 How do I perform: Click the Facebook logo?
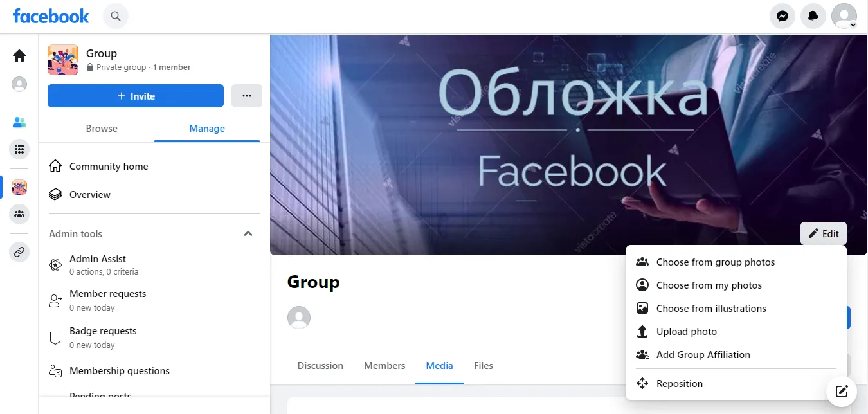[x=51, y=16]
